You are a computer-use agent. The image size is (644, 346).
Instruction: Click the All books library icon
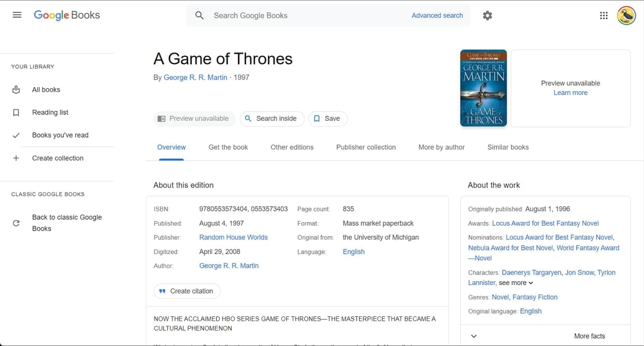click(x=16, y=90)
